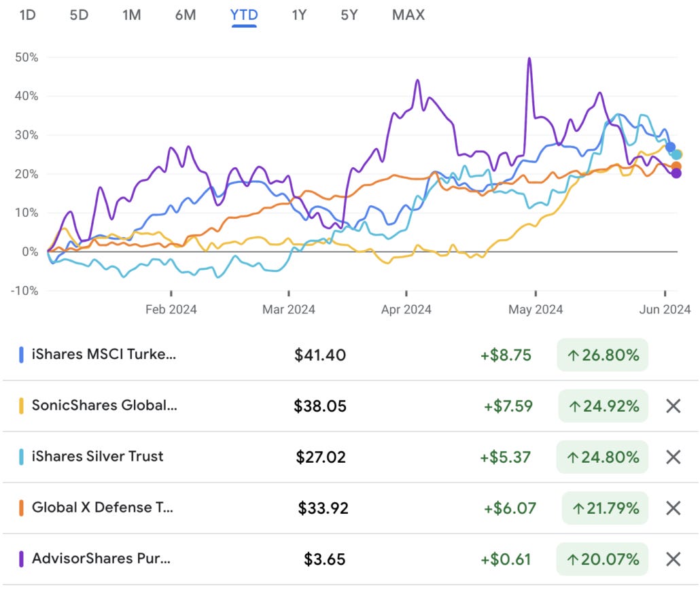Click the $33.92 price
The width and height of the screenshot is (700, 594).
pos(323,508)
